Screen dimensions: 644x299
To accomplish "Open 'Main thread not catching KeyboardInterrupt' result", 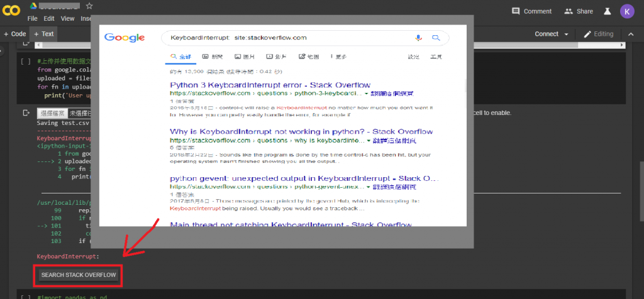I will [291, 224].
